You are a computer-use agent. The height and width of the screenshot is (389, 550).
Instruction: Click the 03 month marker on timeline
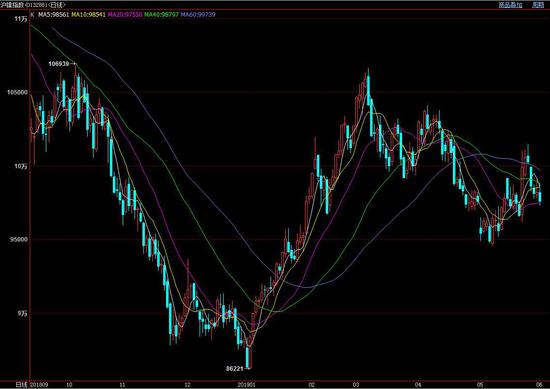(356, 385)
